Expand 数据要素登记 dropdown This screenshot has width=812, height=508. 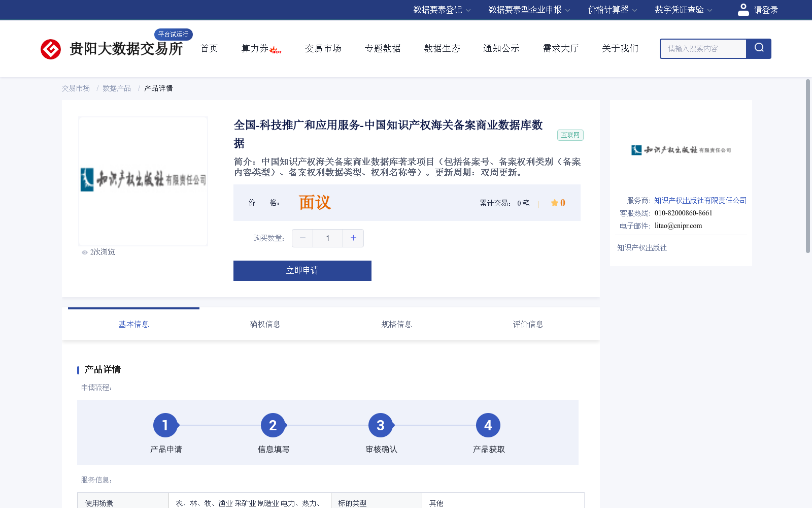442,10
